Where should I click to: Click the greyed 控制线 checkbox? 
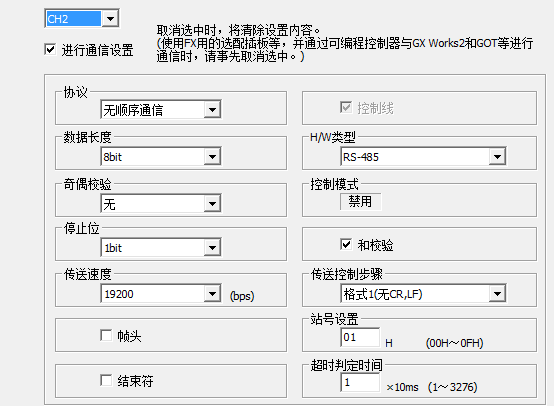[346, 107]
